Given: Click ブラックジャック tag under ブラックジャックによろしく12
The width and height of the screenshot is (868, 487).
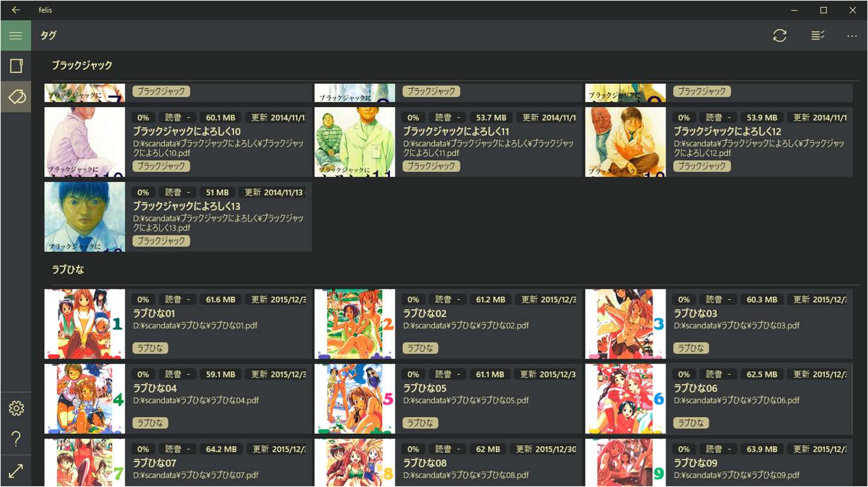Looking at the screenshot, I should click(702, 166).
